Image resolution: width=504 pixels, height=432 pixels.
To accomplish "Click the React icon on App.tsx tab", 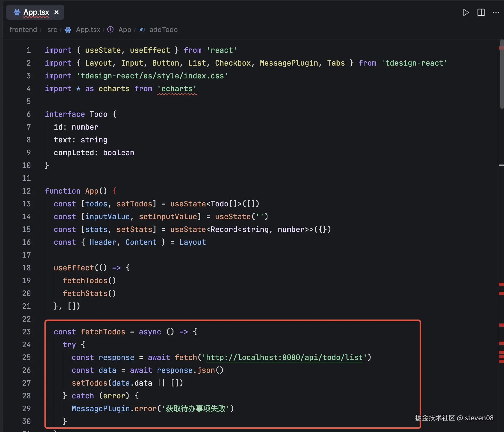I will [17, 12].
